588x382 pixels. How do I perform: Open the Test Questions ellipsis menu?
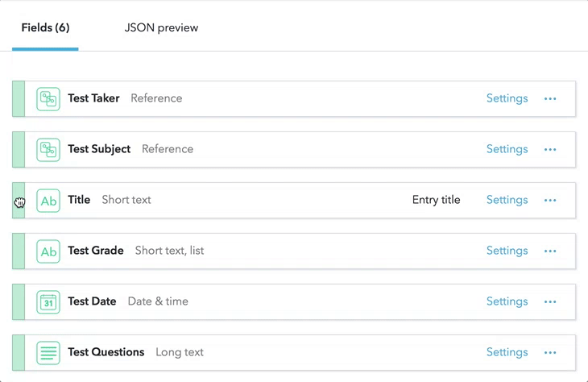point(550,352)
